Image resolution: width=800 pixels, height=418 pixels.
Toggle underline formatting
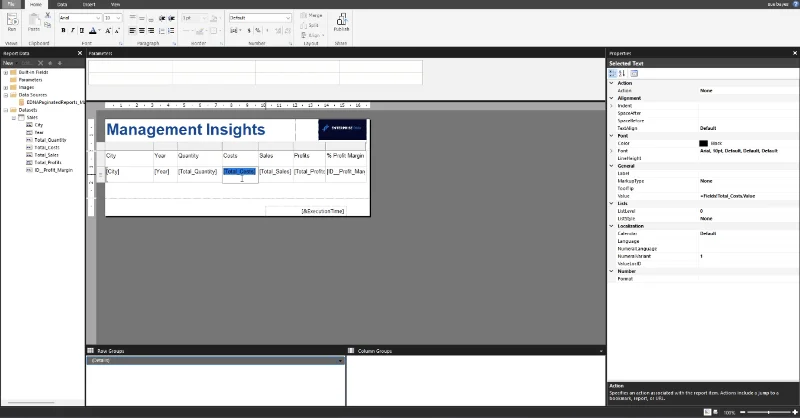82,31
